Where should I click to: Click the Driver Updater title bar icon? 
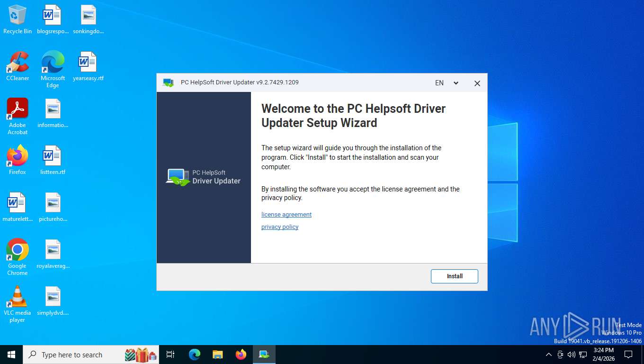pyautogui.click(x=168, y=82)
